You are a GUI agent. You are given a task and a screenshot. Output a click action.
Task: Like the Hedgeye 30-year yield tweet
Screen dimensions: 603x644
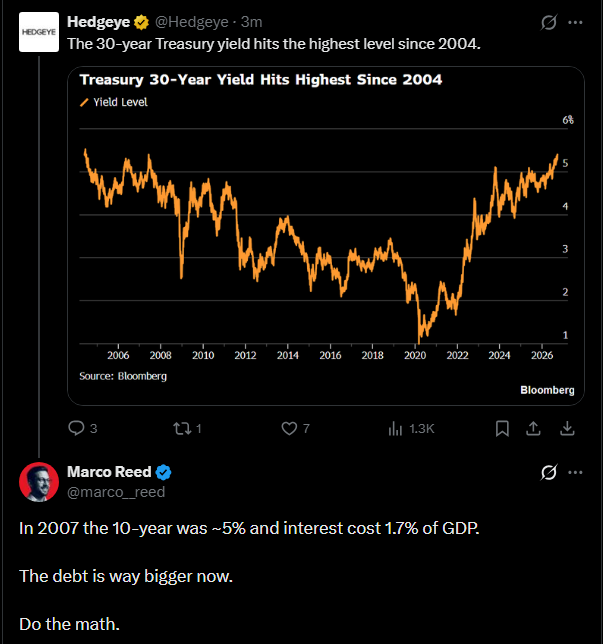(x=295, y=428)
